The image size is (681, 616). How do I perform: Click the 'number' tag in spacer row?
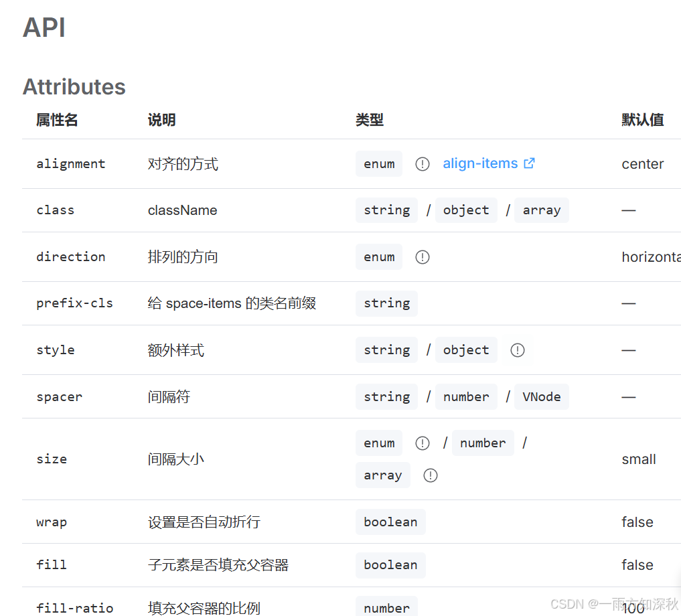point(466,396)
